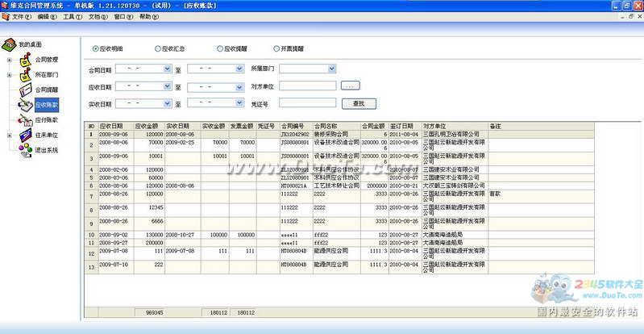Click the 合同编号 column header
644x334 pixels.
(x=296, y=127)
